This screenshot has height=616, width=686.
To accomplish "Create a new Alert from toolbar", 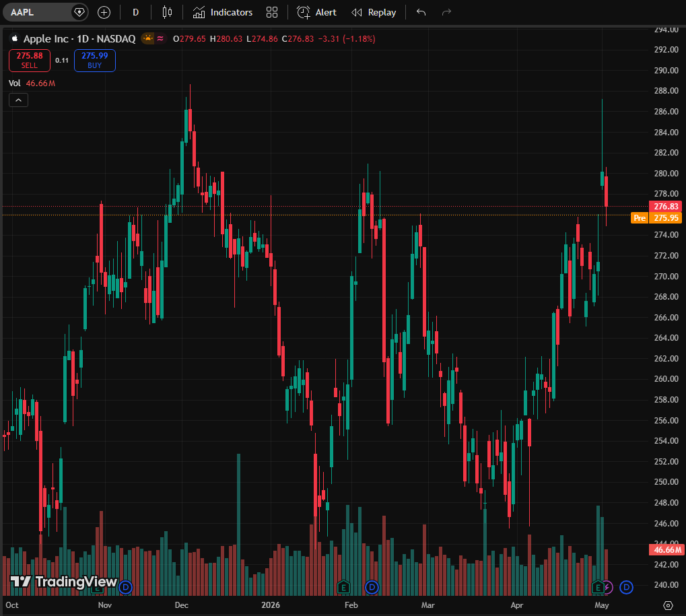I will tap(317, 12).
